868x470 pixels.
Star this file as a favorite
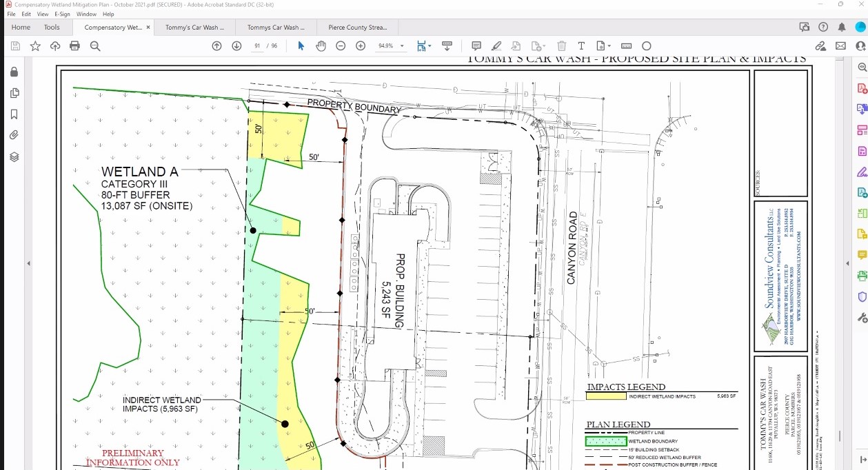[35, 46]
